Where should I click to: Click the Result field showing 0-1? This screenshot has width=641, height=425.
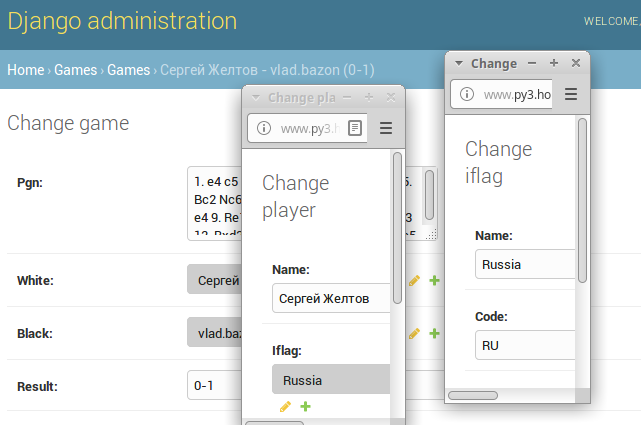click(x=214, y=385)
